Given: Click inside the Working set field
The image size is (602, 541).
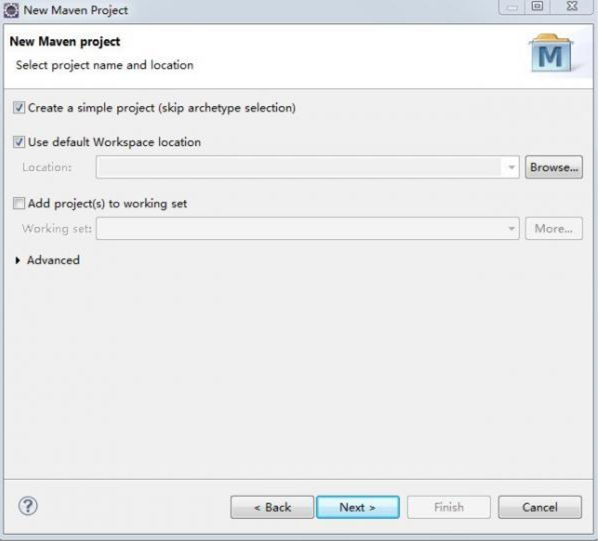Looking at the screenshot, I should point(299,229).
